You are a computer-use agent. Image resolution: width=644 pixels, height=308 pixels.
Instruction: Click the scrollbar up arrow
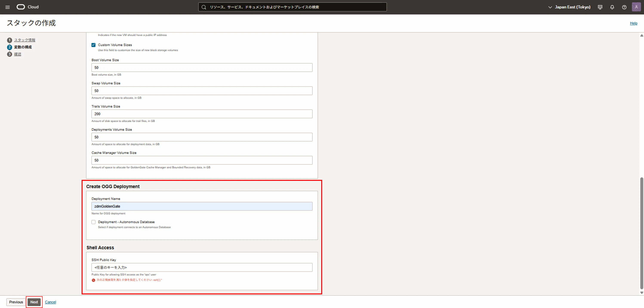641,35
